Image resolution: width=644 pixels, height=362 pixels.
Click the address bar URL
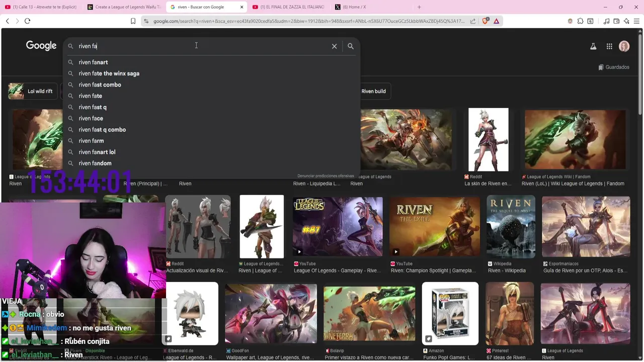click(x=309, y=21)
